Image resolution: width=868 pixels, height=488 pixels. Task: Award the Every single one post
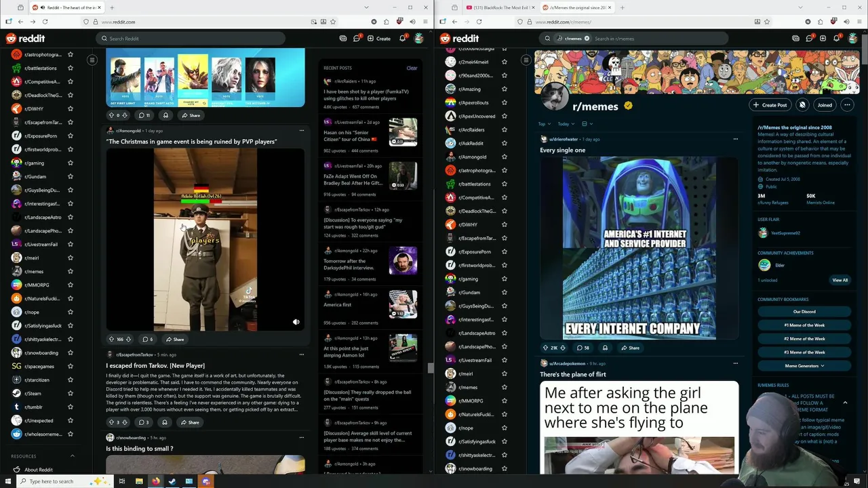pyautogui.click(x=605, y=348)
